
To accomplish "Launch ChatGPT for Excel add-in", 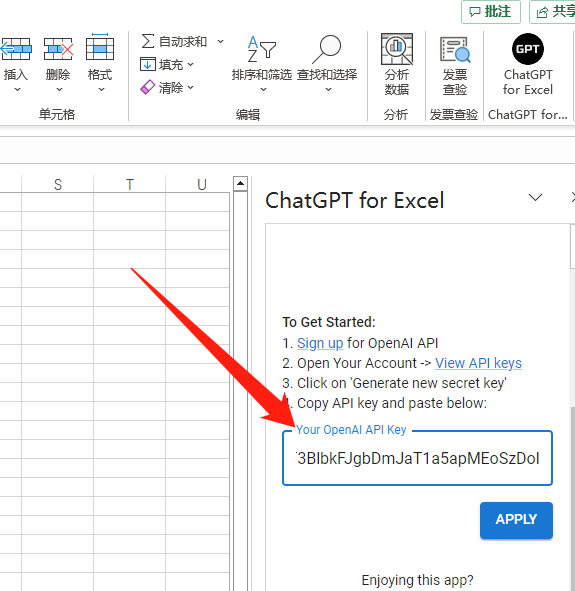I will coord(528,64).
